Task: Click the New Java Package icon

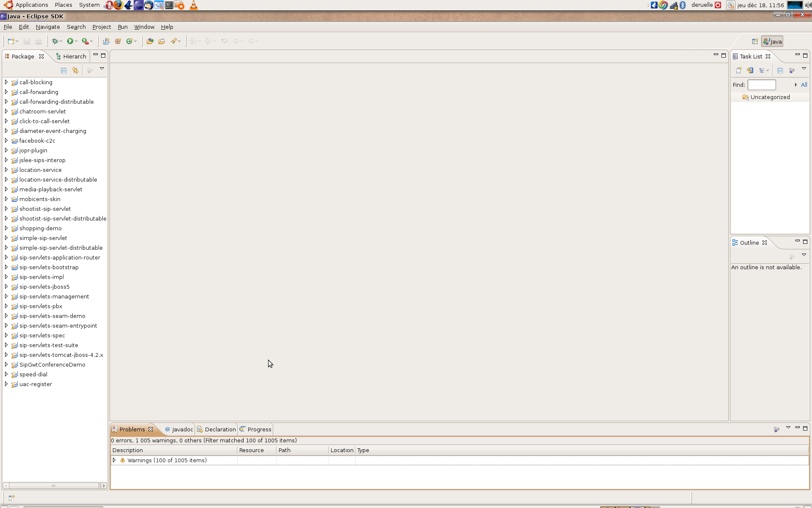Action: click(118, 41)
